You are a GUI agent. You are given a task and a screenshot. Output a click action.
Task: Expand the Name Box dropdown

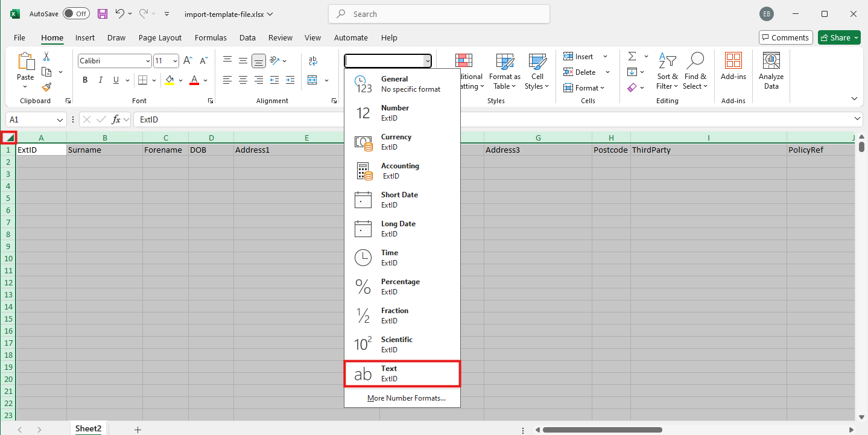60,119
